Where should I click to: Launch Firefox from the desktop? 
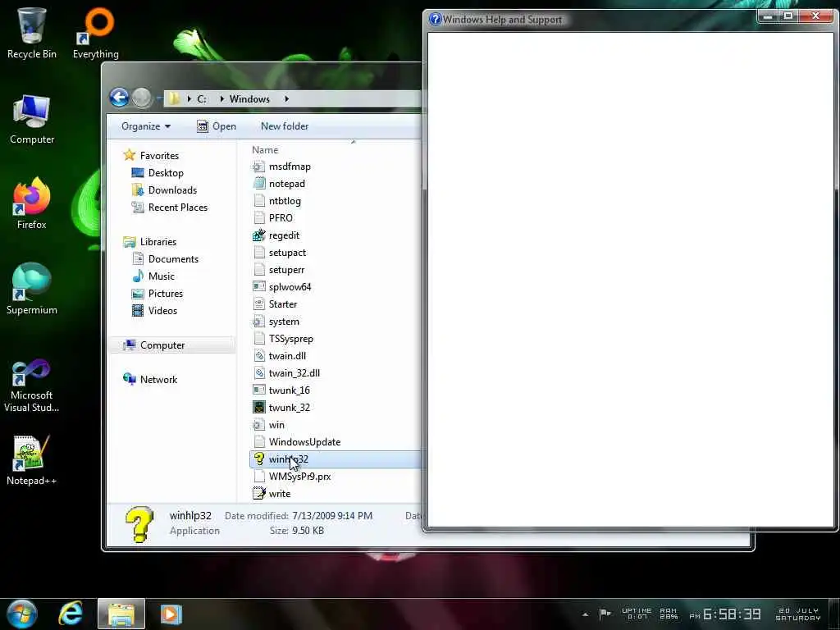[x=32, y=203]
